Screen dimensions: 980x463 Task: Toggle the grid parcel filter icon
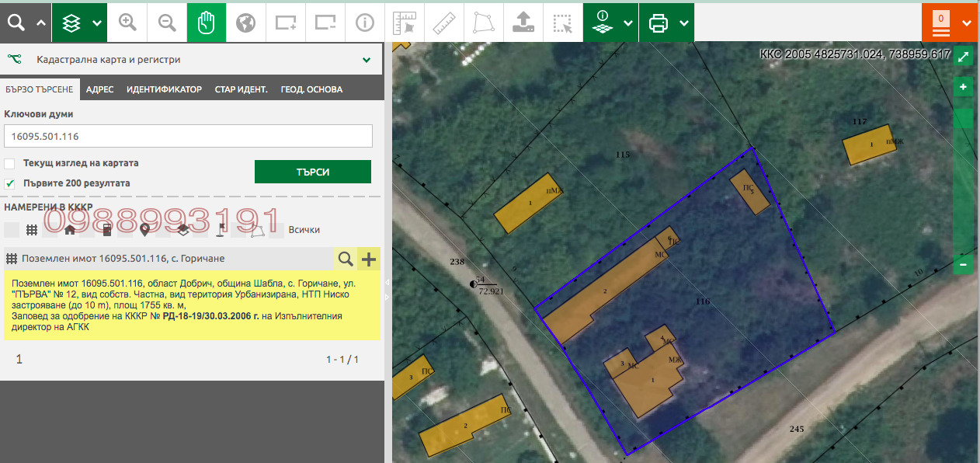(x=32, y=230)
